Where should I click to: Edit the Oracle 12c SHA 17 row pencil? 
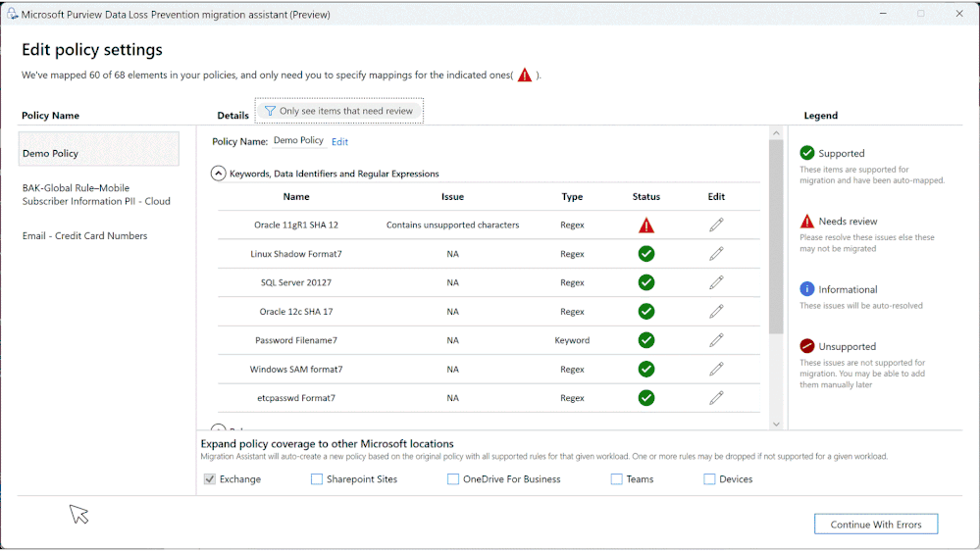coord(716,311)
